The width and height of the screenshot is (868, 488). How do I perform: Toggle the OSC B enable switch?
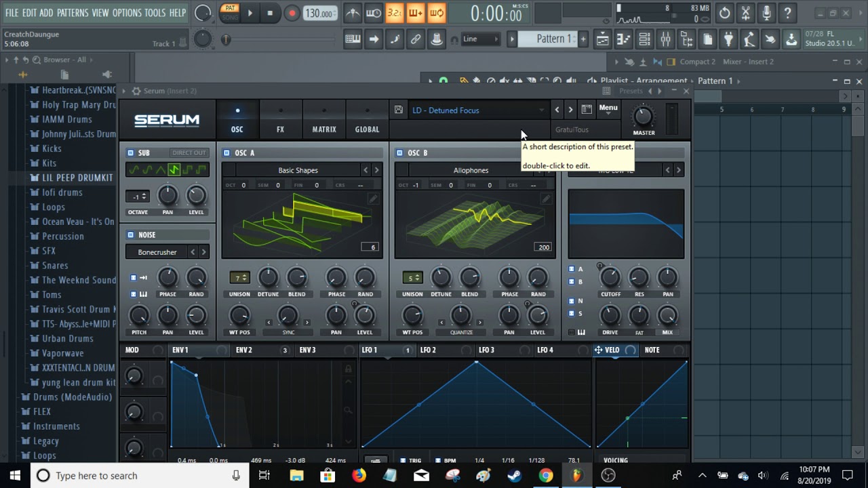pyautogui.click(x=399, y=153)
